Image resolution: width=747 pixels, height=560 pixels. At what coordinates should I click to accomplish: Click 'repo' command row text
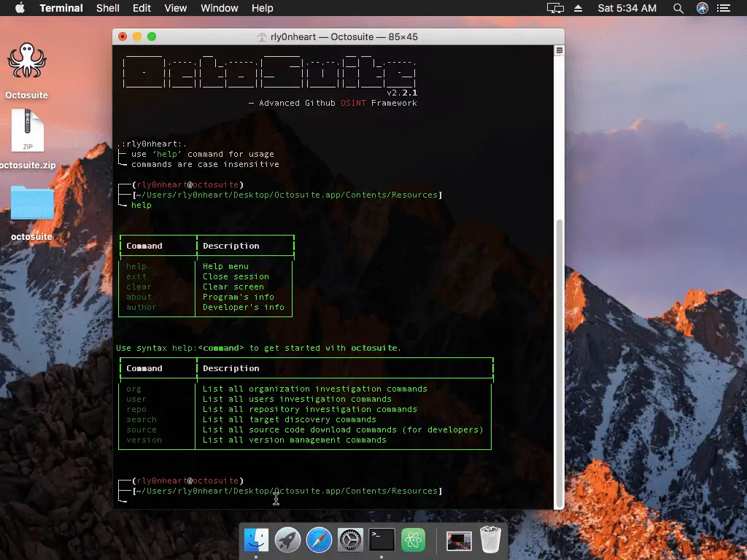pos(136,410)
